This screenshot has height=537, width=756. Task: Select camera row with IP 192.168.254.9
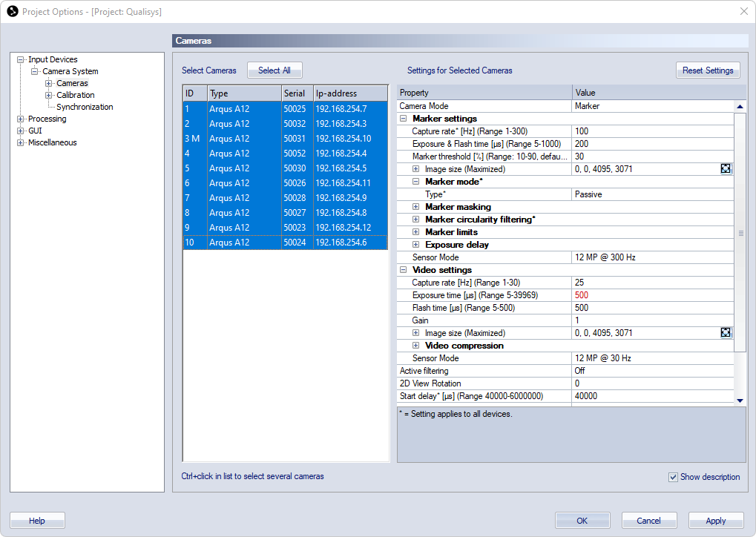click(x=286, y=198)
